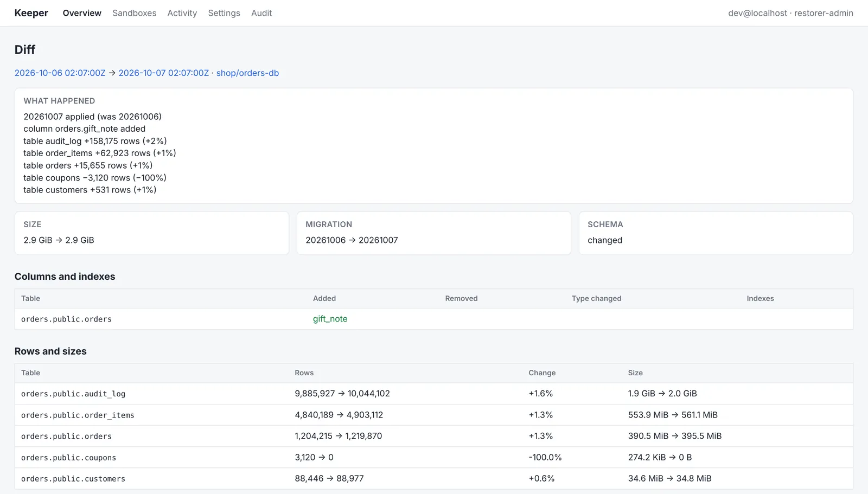868x494 pixels.
Task: Click the Keeper logo
Action: 31,13
